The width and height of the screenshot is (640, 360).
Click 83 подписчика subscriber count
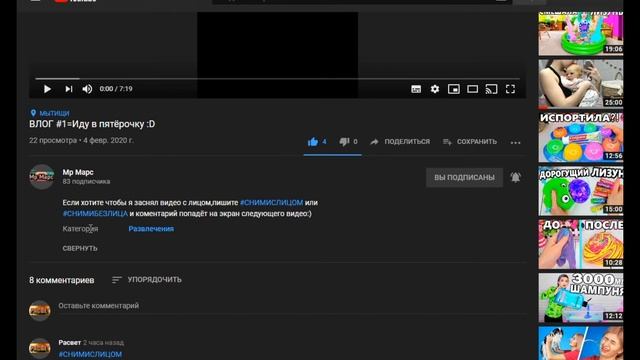pyautogui.click(x=86, y=182)
